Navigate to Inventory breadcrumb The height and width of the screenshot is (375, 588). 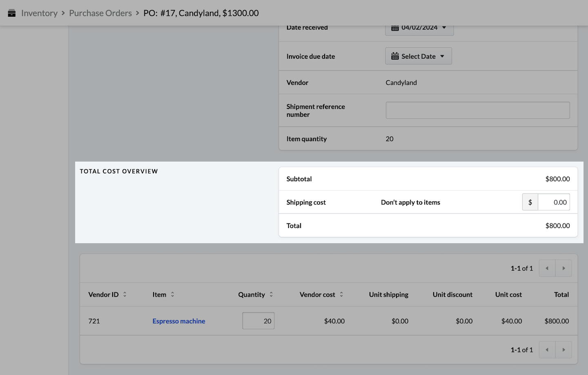(39, 13)
